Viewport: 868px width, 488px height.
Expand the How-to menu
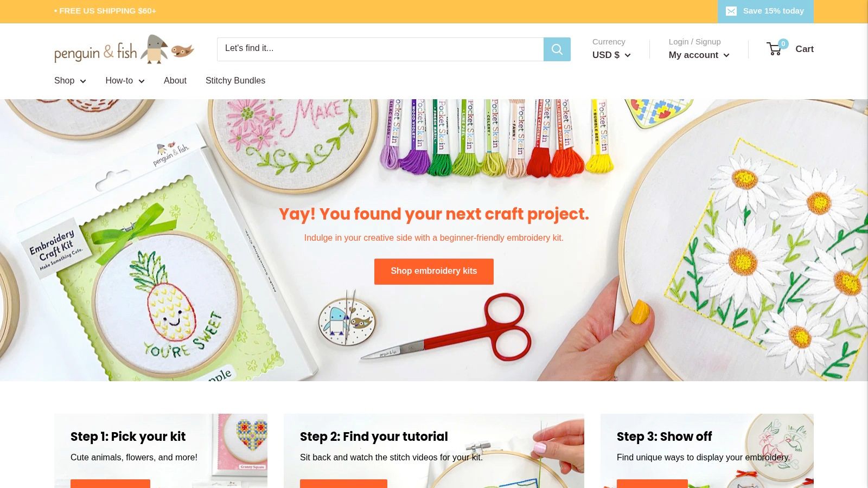125,81
